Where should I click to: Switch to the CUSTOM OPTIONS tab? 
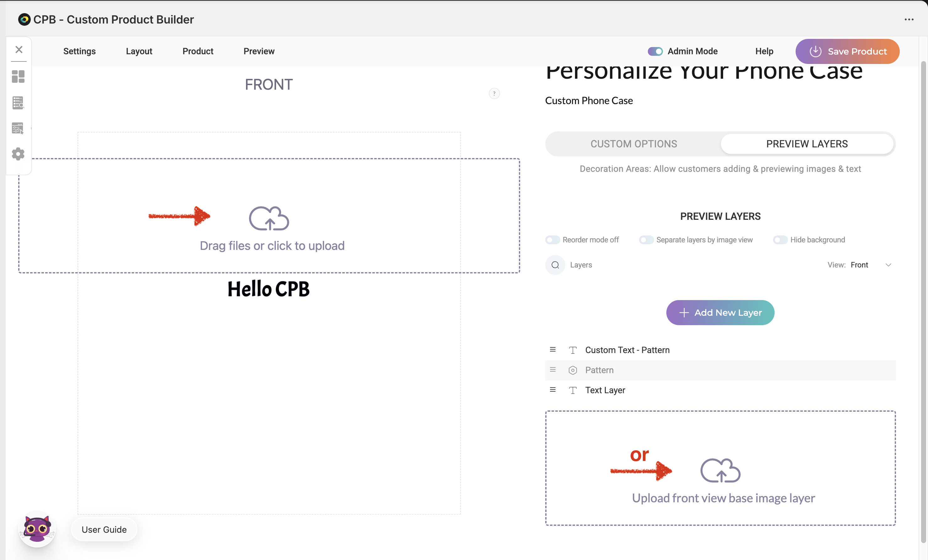(633, 144)
